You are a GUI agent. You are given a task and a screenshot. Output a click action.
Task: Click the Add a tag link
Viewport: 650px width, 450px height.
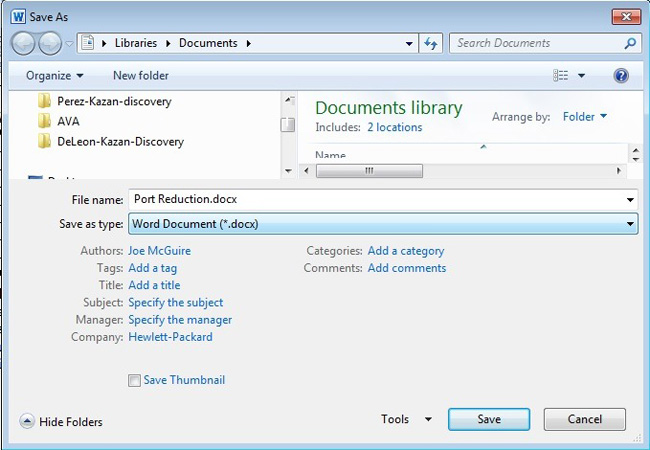152,268
